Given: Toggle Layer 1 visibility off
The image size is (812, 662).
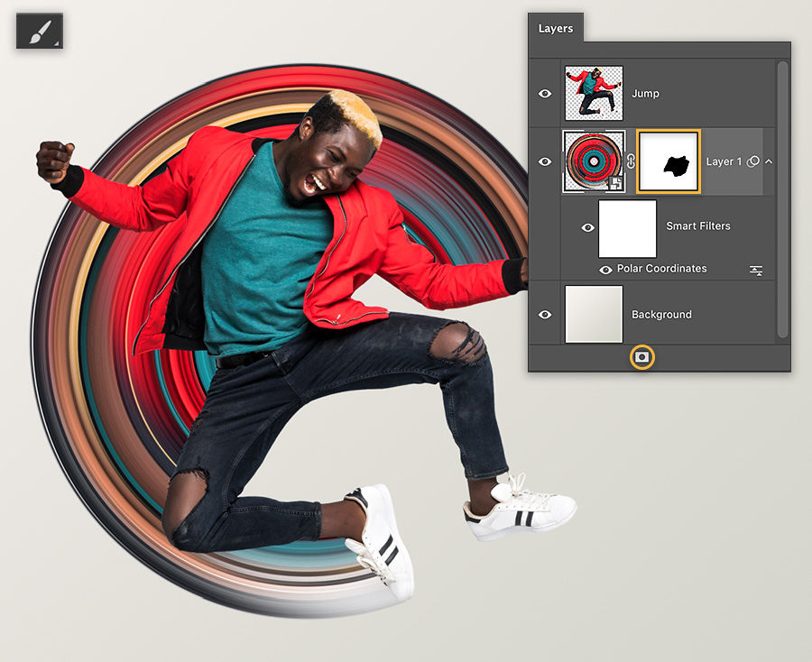Looking at the screenshot, I should (545, 161).
